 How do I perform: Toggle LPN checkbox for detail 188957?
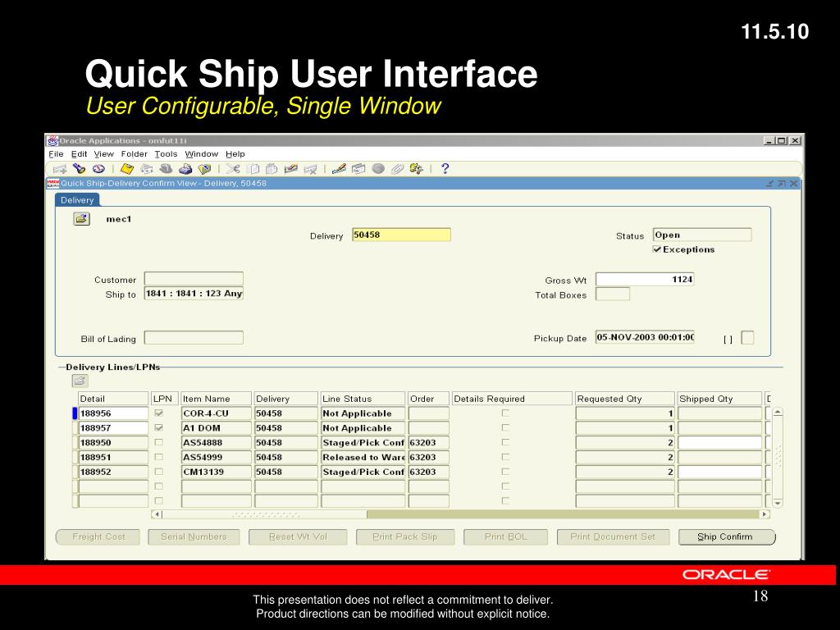tap(158, 428)
